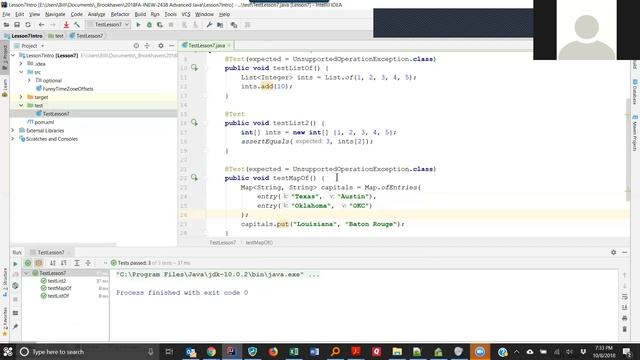The width and height of the screenshot is (640, 360).
Task: Open Excel from the taskbar
Action: 293,352
